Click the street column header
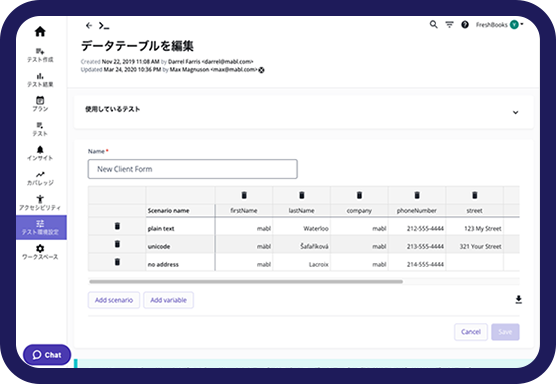Image resolution: width=556 pixels, height=384 pixels. click(x=474, y=211)
